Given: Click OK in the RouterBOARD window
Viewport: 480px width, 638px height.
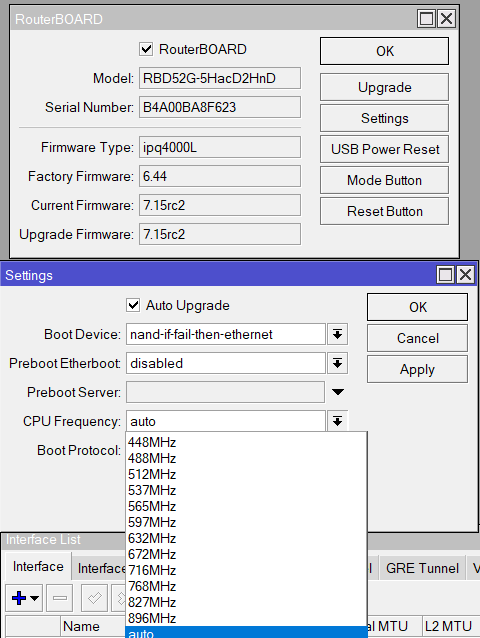Looking at the screenshot, I should [384, 51].
